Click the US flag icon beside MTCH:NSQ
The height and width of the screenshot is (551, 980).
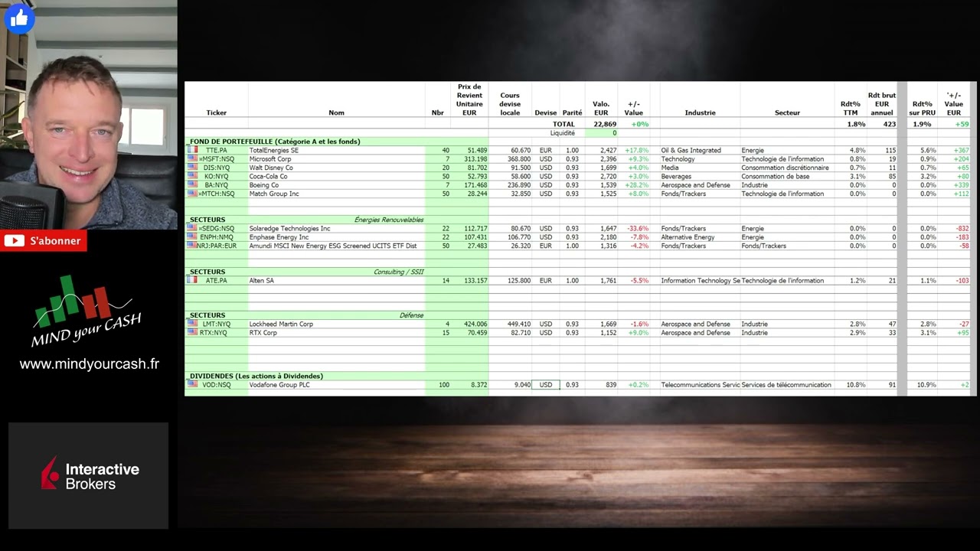pyautogui.click(x=192, y=194)
